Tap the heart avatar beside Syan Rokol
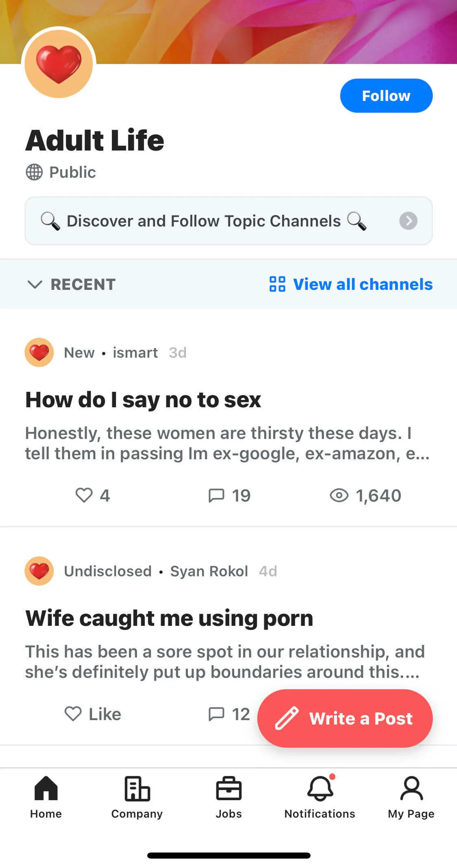Screen dimensions: 457x868 (x=39, y=571)
